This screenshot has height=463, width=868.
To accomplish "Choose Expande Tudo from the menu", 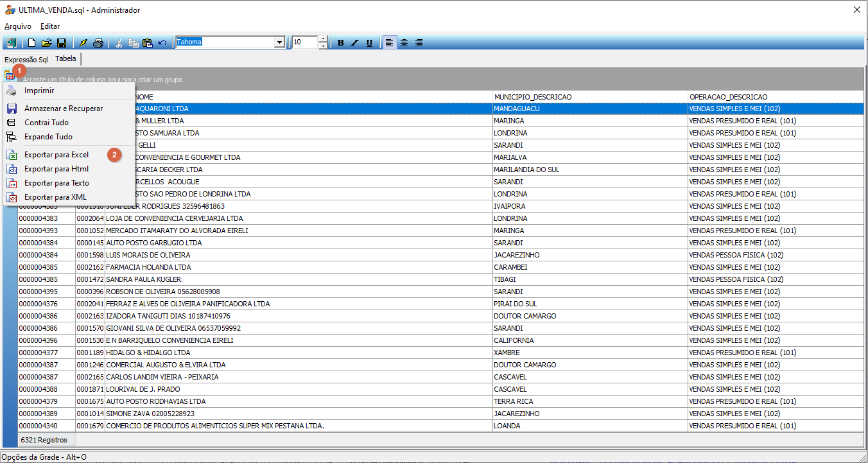I will tap(69, 137).
